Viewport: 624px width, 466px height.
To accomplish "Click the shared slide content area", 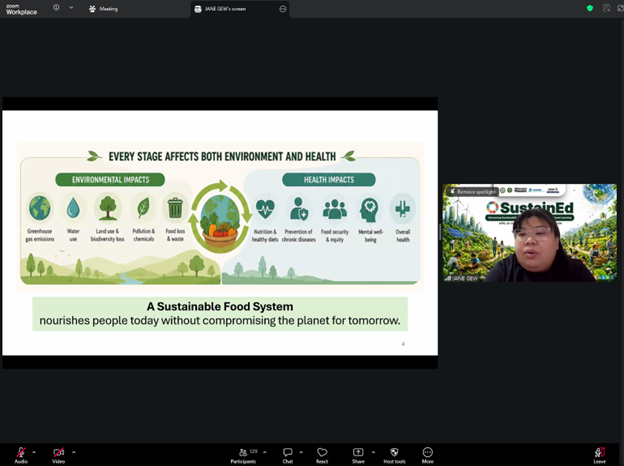I will coord(220,232).
